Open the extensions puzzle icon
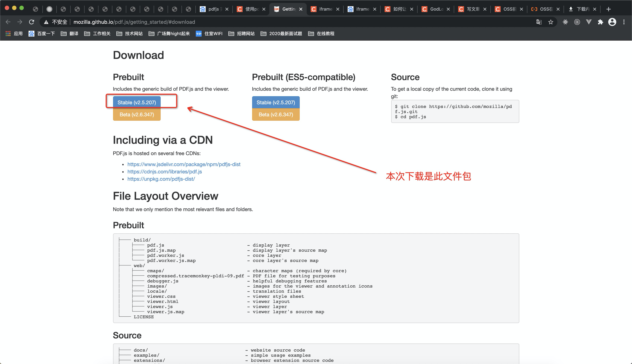The width and height of the screenshot is (632, 364). click(601, 22)
